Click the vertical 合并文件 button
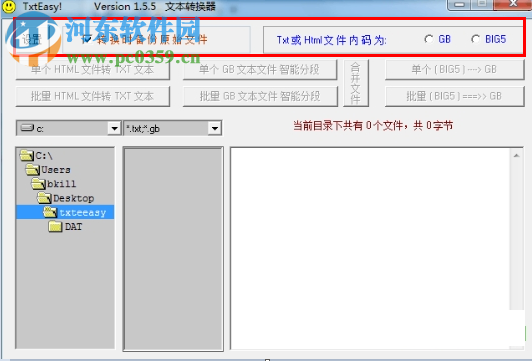Image resolution: width=532 pixels, height=361 pixels. [356, 83]
